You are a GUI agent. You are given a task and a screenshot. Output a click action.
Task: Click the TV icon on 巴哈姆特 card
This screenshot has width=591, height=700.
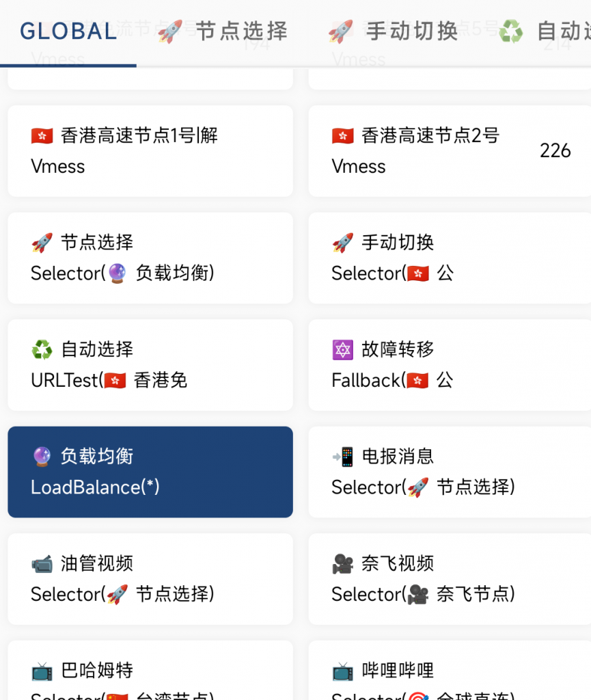pos(42,671)
